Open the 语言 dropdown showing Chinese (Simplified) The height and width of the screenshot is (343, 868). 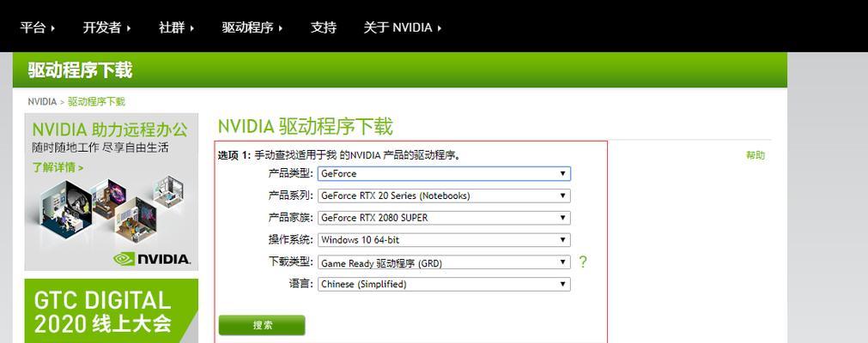[x=444, y=285]
